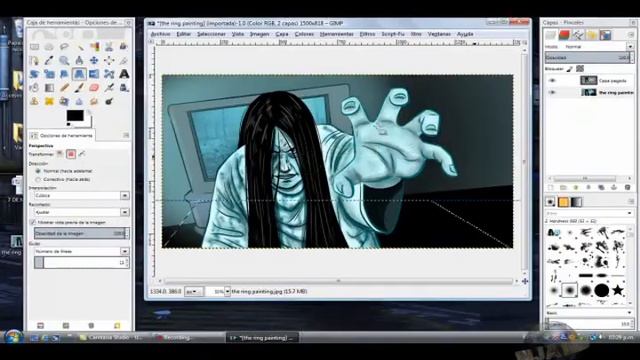Set Transform target to selection
The image size is (640, 360).
point(71,154)
